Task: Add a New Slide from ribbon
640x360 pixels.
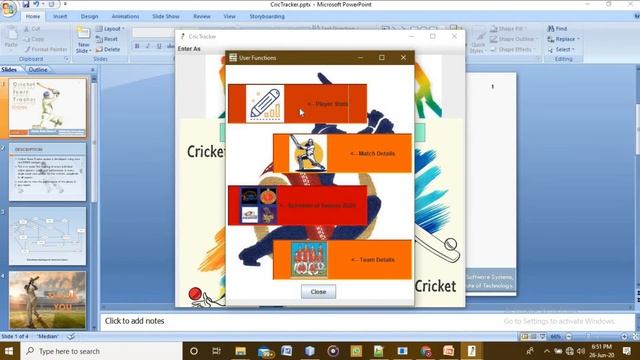Action: (83, 40)
